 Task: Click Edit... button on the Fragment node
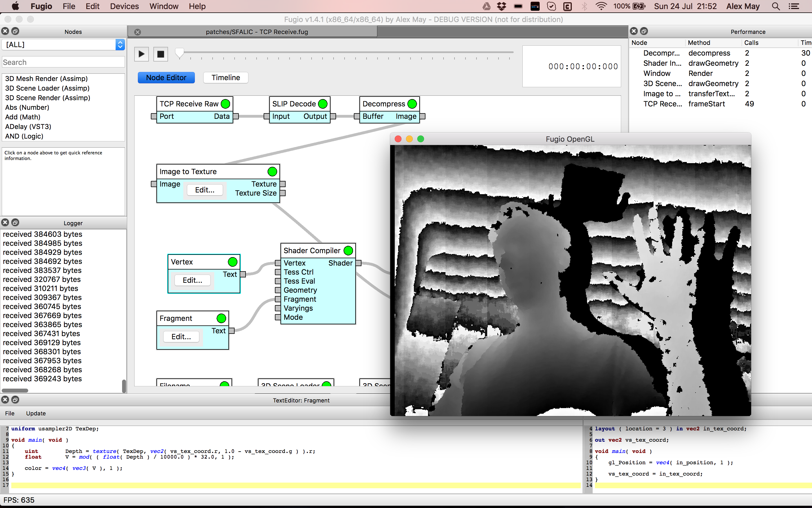(181, 337)
